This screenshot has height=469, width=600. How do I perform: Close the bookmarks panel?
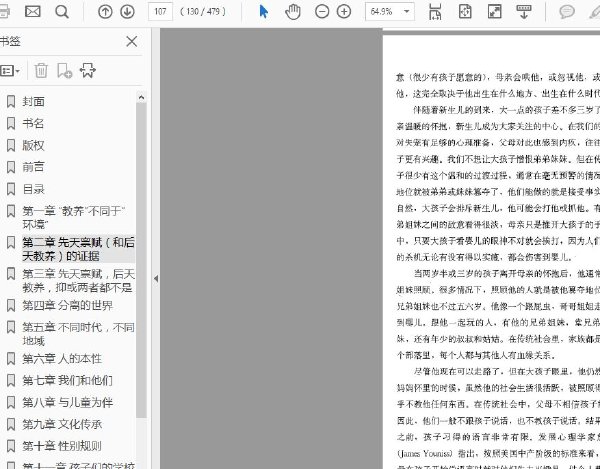click(x=132, y=41)
